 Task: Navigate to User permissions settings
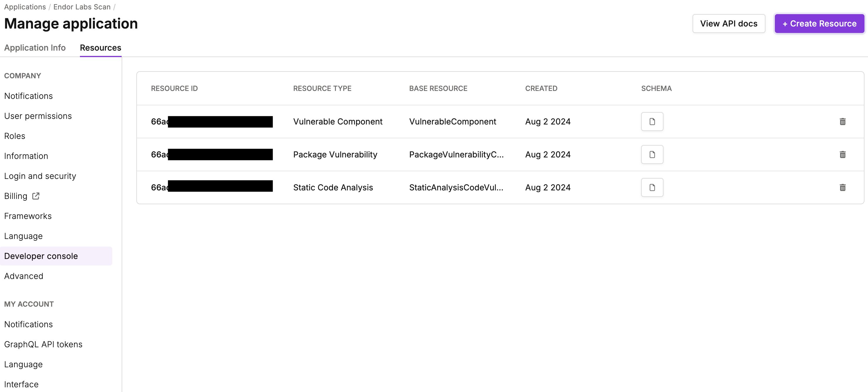click(x=38, y=116)
